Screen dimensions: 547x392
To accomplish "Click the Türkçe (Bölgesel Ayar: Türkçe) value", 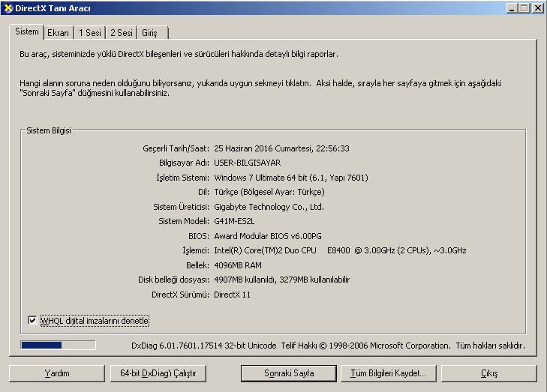I will click(269, 192).
